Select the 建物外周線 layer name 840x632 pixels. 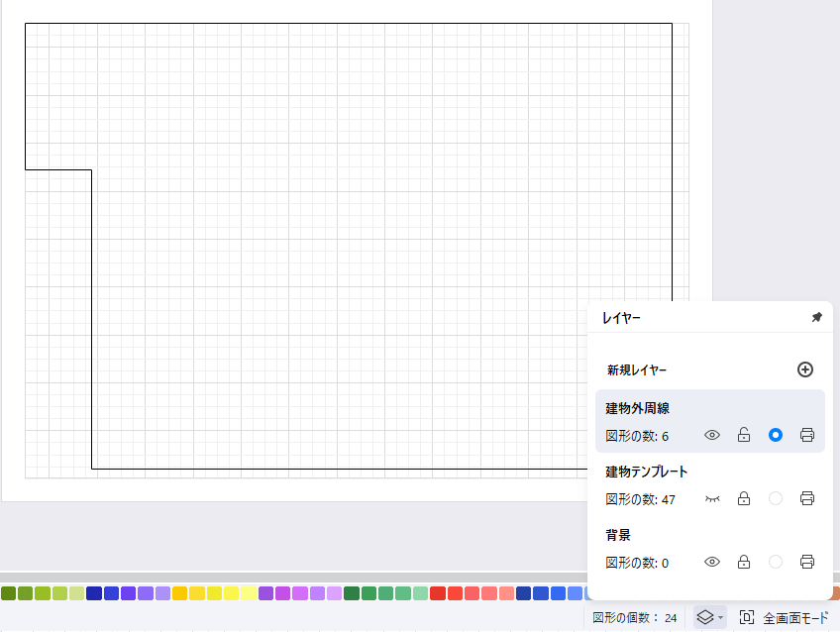pyautogui.click(x=638, y=409)
